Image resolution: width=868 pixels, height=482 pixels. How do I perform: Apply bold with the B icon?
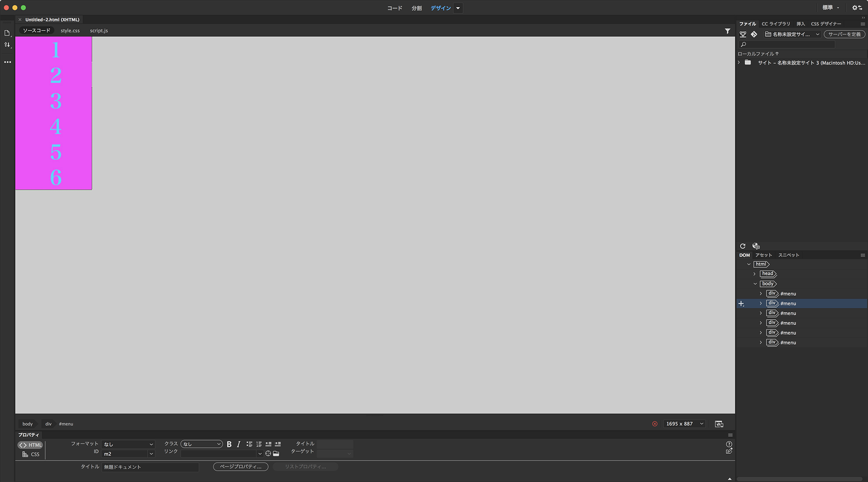(229, 444)
